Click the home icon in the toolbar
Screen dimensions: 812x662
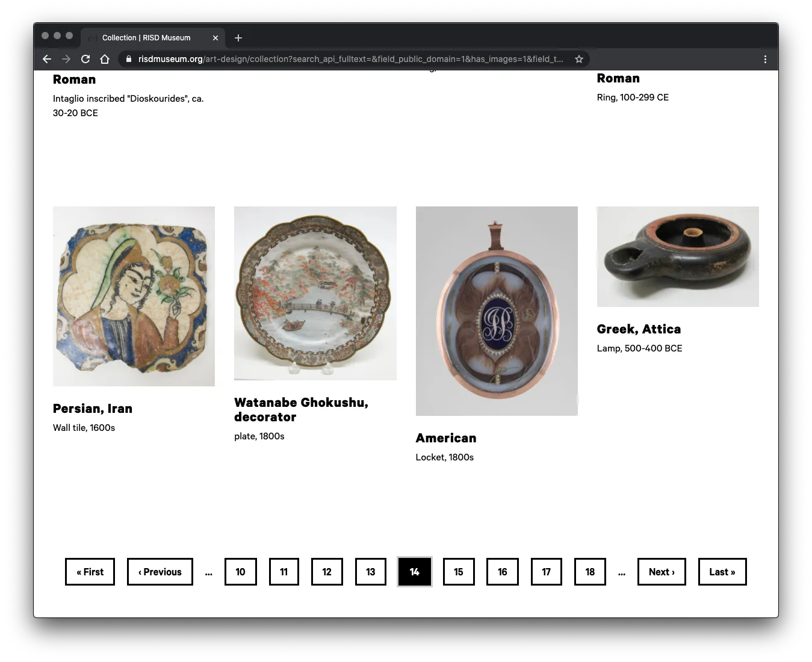(105, 59)
